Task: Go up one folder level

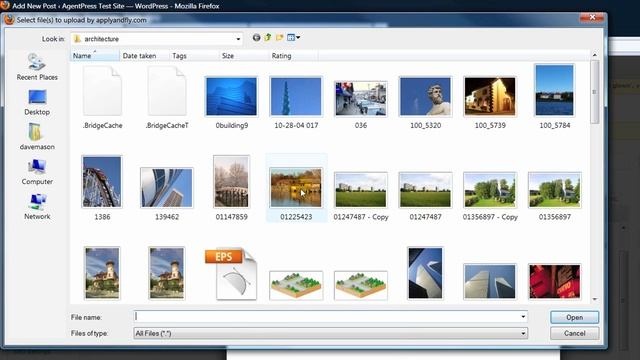Action: [x=268, y=38]
